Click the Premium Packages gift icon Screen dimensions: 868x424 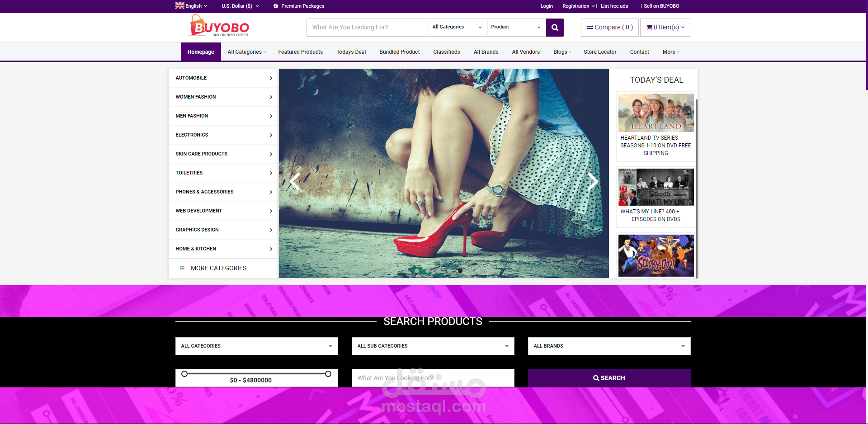[x=276, y=6]
